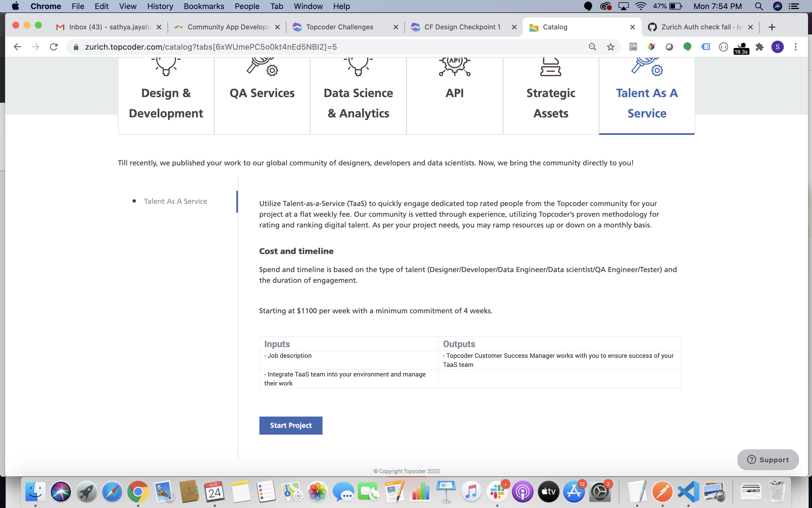Open the History menu
The height and width of the screenshot is (508, 812).
(160, 6)
